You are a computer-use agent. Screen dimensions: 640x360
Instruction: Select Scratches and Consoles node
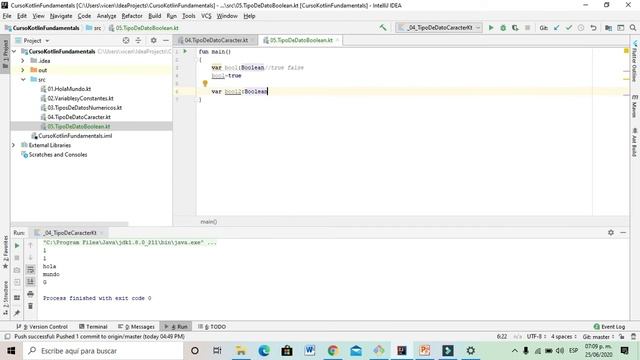point(58,155)
